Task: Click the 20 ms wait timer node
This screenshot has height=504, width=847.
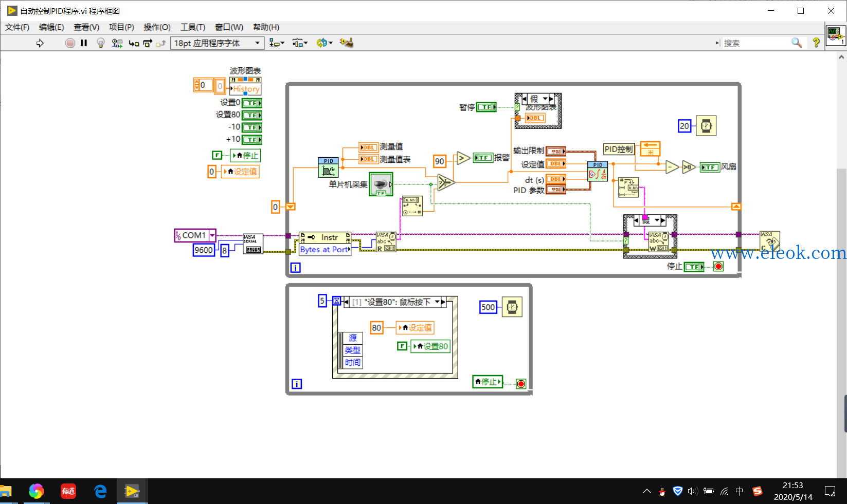Action: 706,126
